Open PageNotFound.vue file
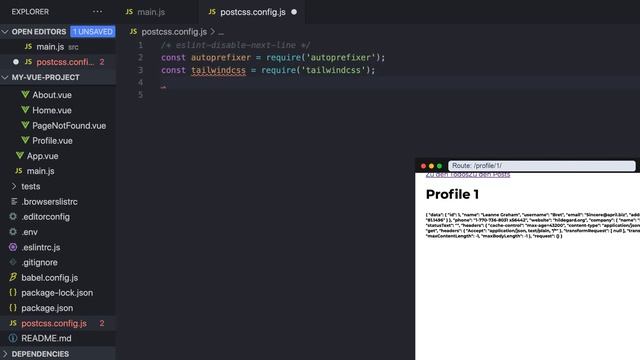Viewport: 640px width, 360px height. pos(69,125)
